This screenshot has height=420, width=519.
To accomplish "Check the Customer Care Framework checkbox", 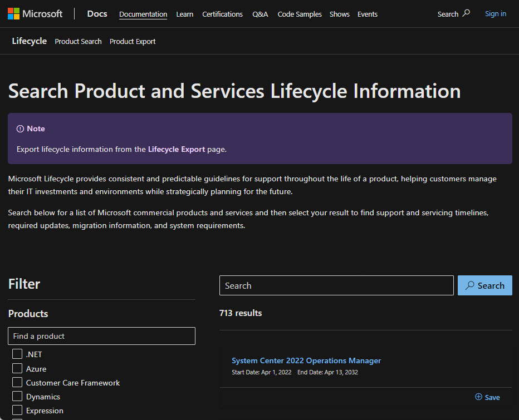I will pos(17,382).
